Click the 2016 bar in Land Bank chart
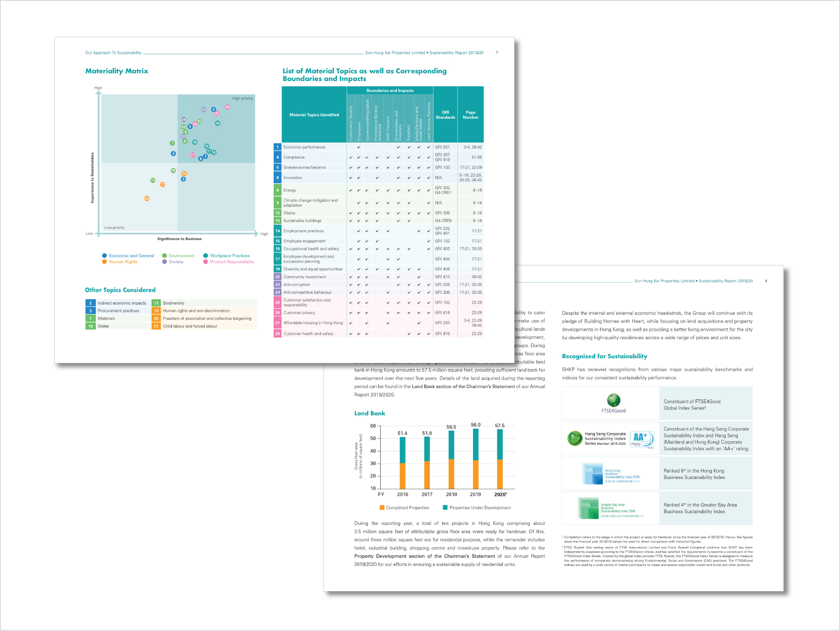The image size is (840, 631). click(x=403, y=462)
